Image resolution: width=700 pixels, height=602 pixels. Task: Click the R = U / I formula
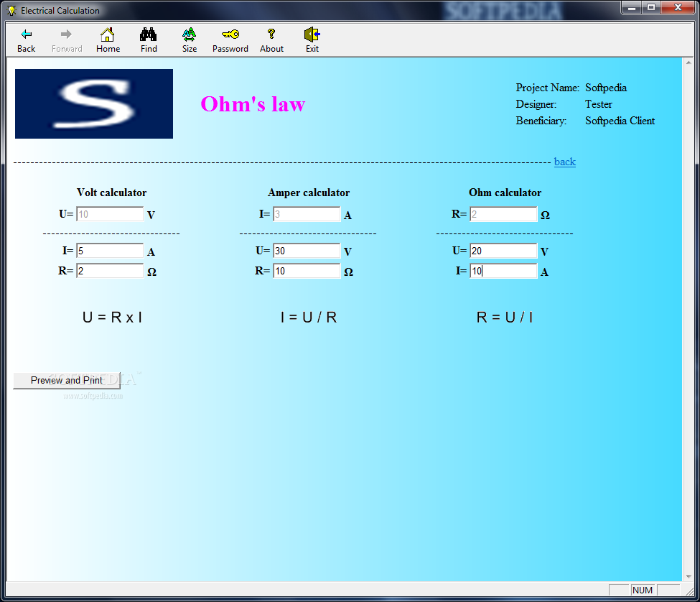[x=505, y=318]
